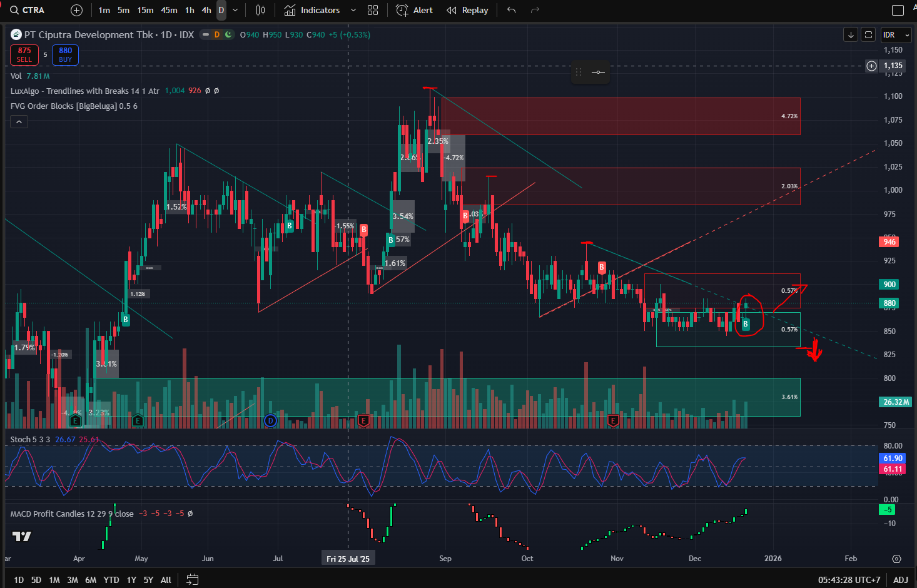Select the YTD date range
The height and width of the screenshot is (588, 917).
point(111,580)
